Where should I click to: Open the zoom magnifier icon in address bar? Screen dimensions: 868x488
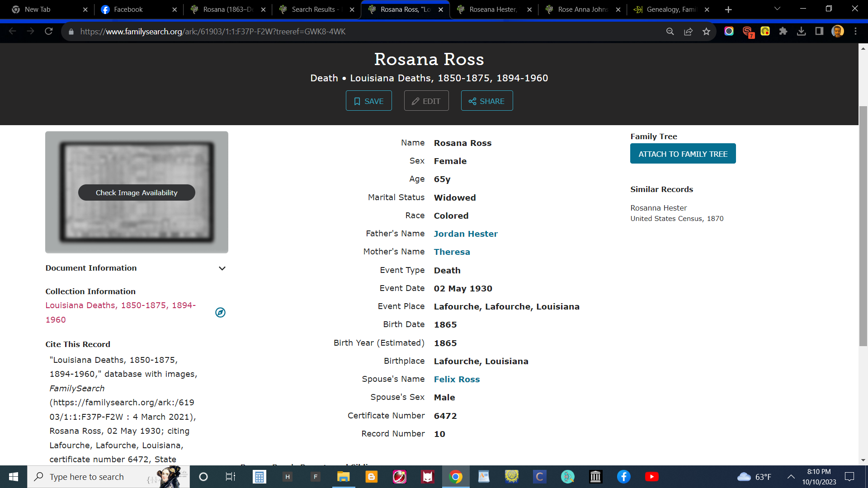(670, 32)
